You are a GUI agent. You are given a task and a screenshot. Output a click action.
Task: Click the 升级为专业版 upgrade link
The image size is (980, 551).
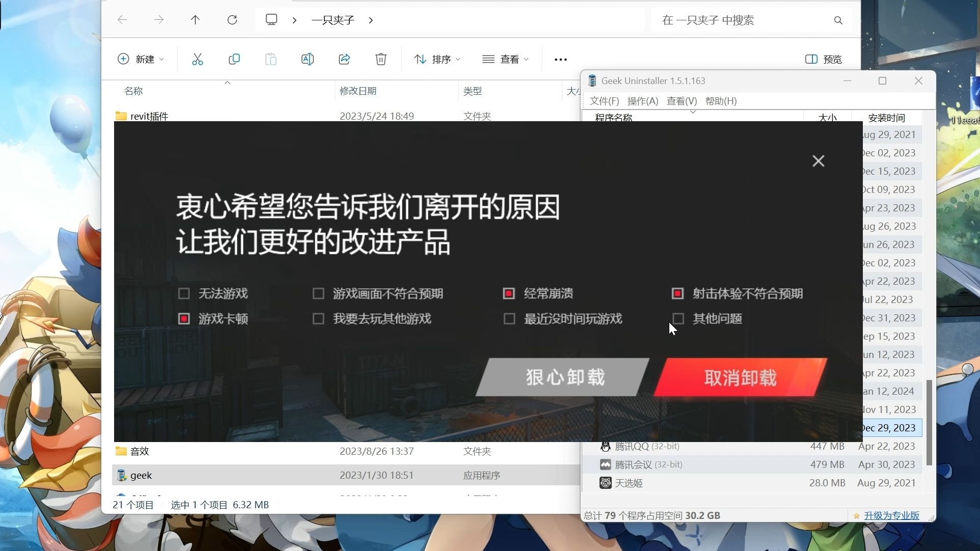click(891, 515)
